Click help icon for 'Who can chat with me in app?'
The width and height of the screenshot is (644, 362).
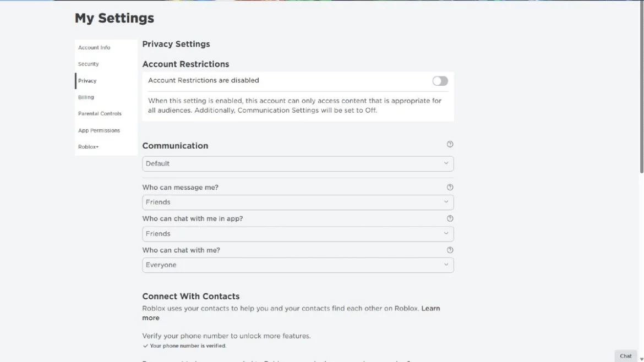450,218
